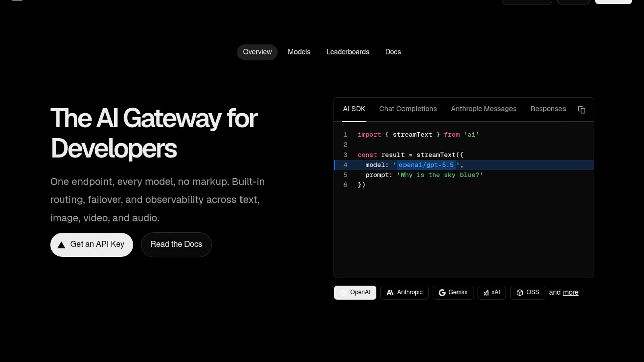
Task: Click the 'Why is the sky blue?' prompt text
Action: (440, 175)
